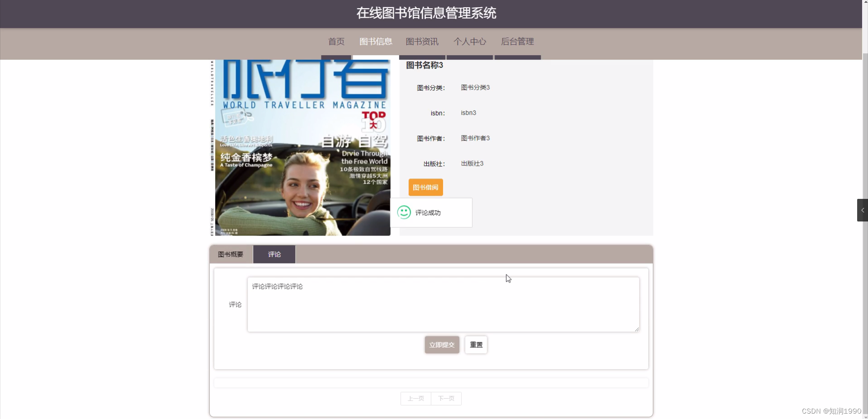868x419 pixels.
Task: Open the 首页 navigation menu item
Action: pos(336,42)
